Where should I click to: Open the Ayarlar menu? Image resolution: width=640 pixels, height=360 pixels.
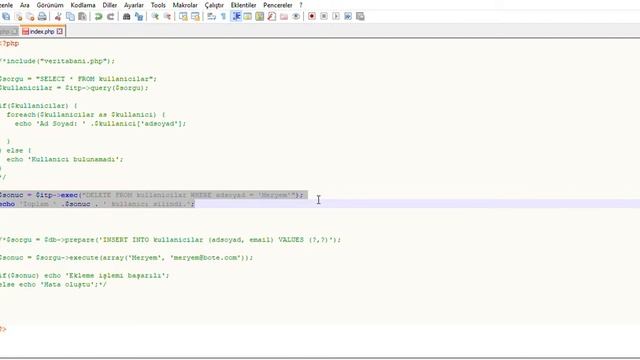click(133, 5)
